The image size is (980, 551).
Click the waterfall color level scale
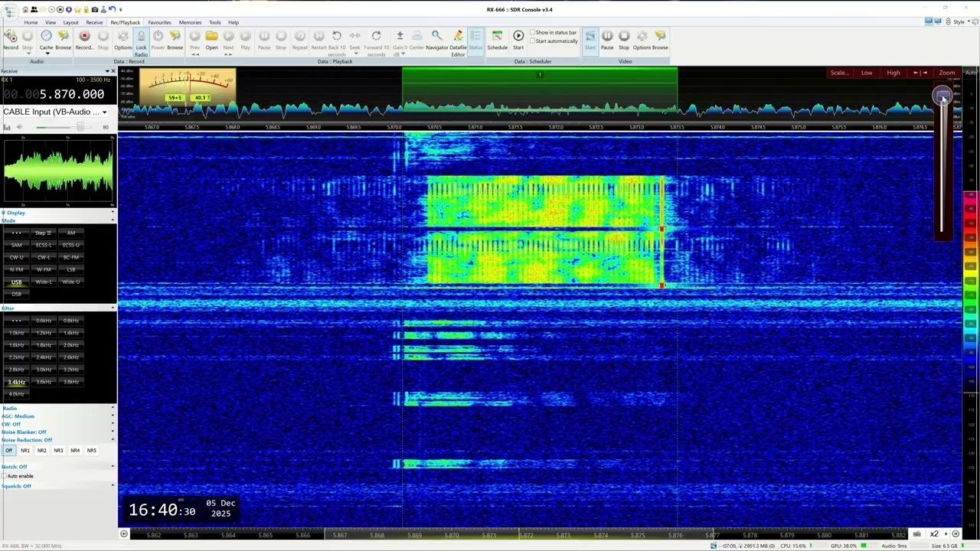coord(971,283)
